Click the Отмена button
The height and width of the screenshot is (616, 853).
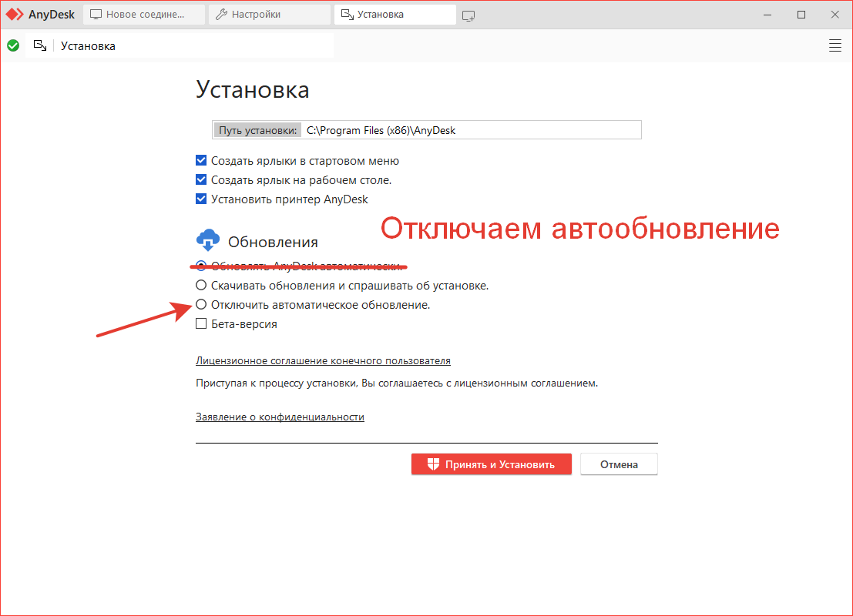(619, 464)
